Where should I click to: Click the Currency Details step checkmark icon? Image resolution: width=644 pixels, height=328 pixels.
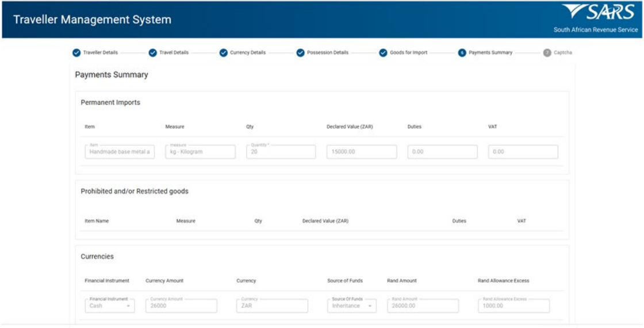tap(223, 52)
